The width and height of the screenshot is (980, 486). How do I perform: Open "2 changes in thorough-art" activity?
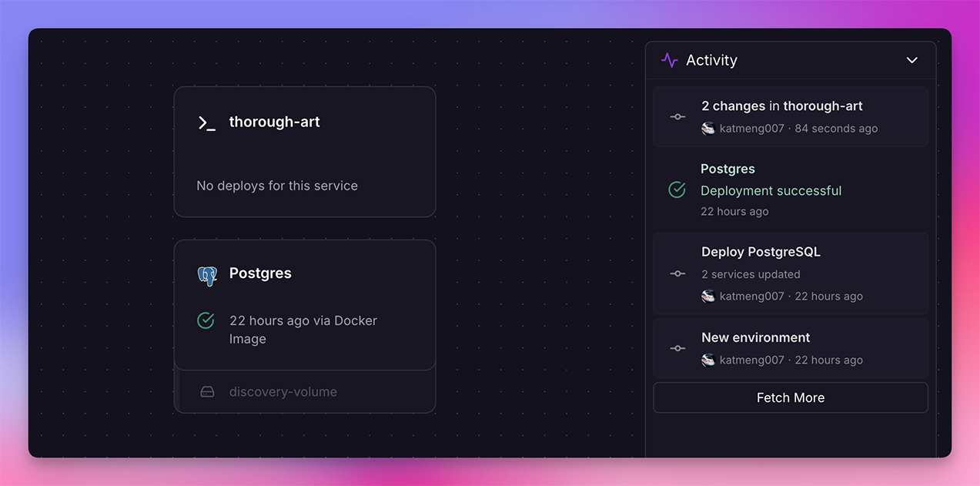click(x=791, y=116)
